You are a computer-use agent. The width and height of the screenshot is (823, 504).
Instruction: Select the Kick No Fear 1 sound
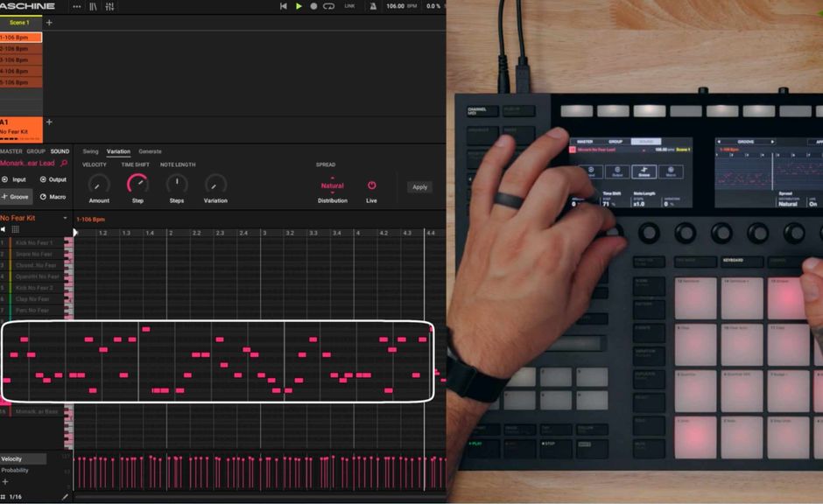coord(34,243)
